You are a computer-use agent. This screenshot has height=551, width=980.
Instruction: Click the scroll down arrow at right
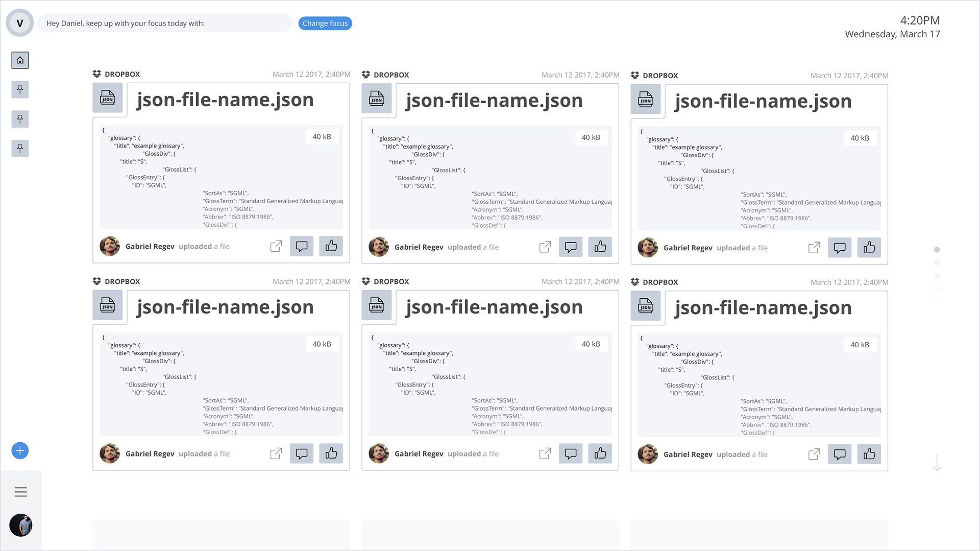[937, 463]
